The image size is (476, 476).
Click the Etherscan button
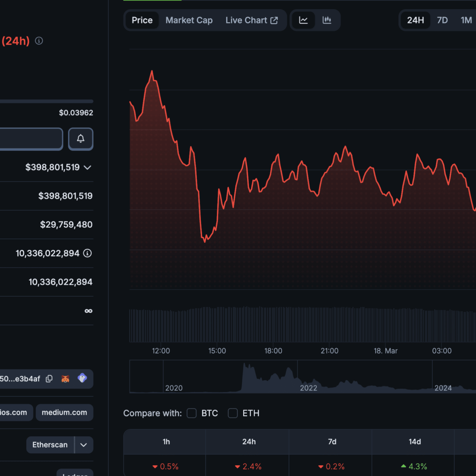pos(50,445)
